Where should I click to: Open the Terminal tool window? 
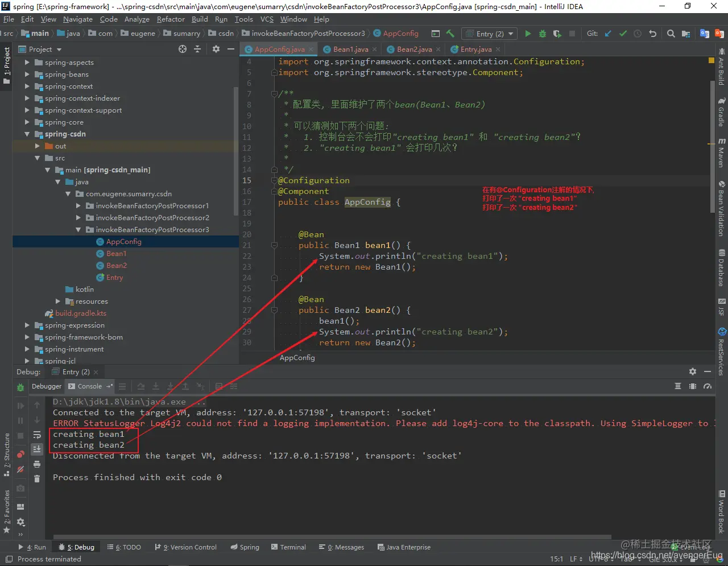point(288,547)
